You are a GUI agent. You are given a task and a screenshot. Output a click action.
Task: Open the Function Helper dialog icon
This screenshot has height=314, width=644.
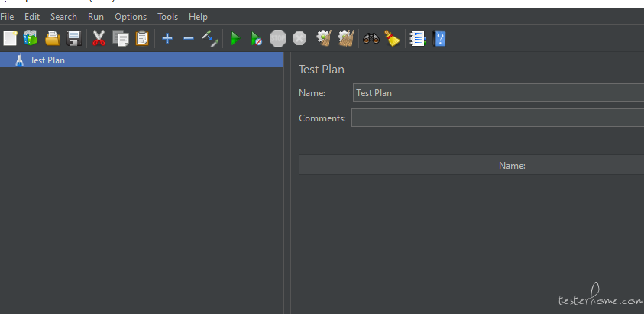coord(417,38)
